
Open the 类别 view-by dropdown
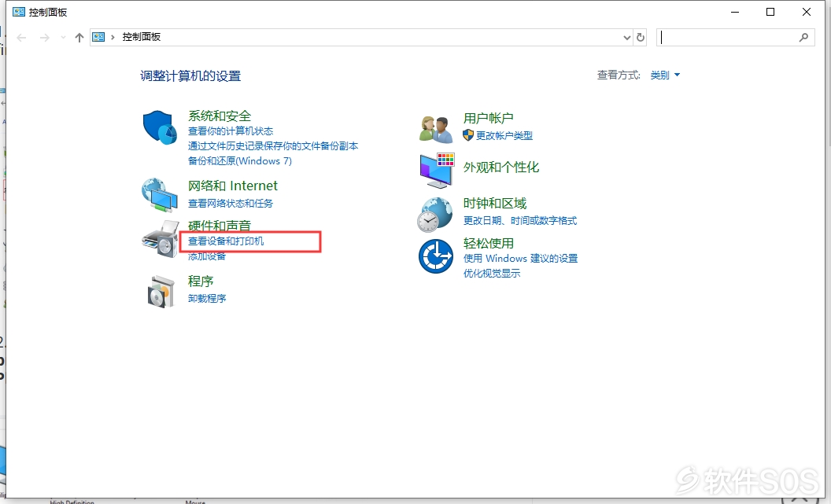(x=665, y=75)
